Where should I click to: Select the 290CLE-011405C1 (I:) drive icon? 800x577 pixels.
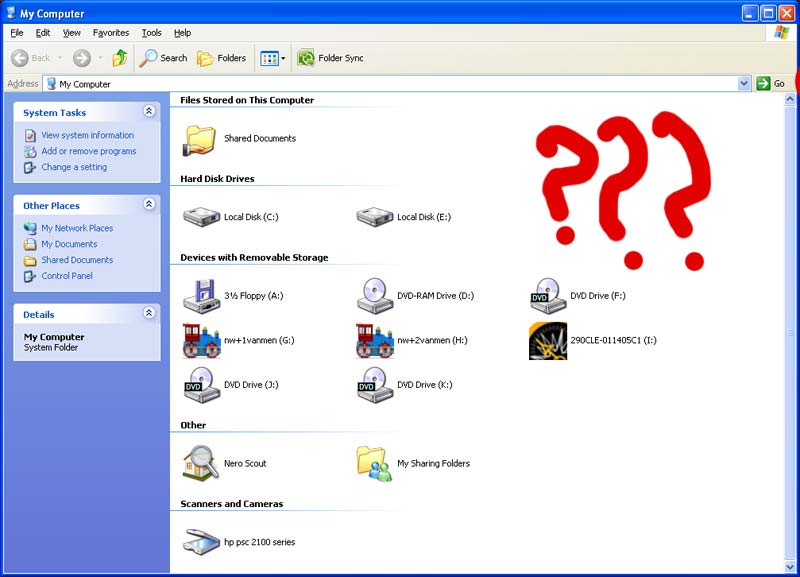coord(548,340)
